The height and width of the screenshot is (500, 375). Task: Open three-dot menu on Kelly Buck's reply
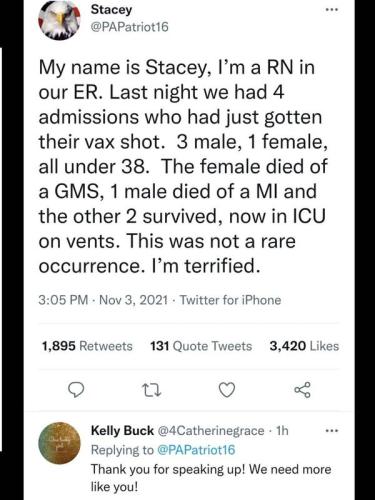(x=332, y=431)
